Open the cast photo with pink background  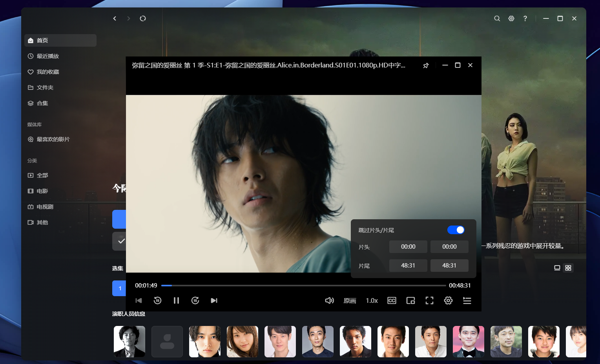(x=469, y=342)
